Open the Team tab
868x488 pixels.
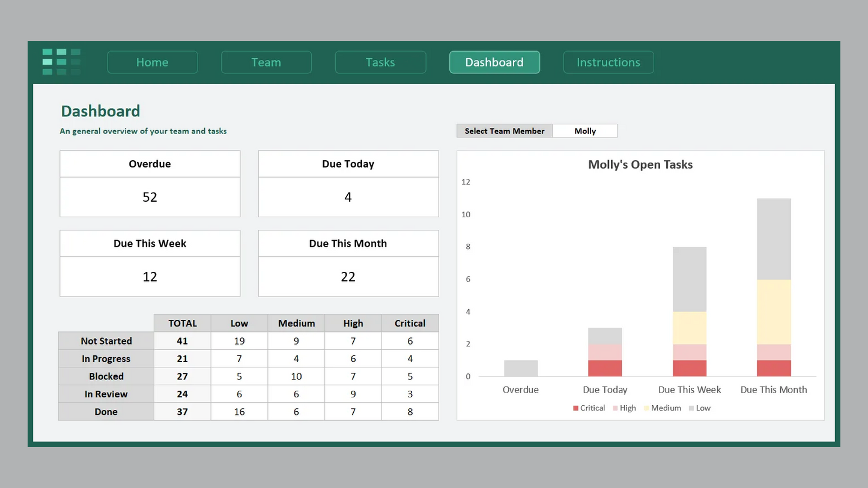tap(266, 62)
